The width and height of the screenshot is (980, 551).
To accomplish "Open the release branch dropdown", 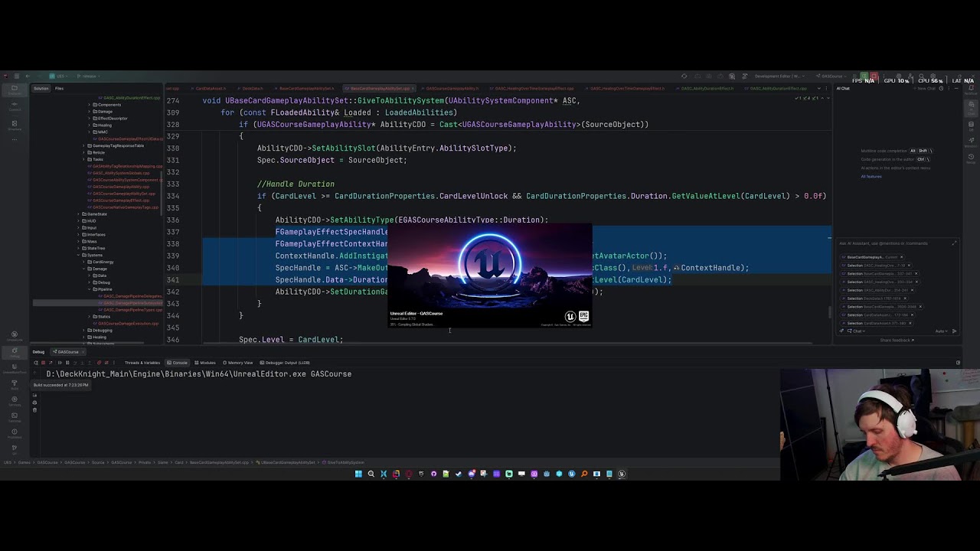I will click(x=89, y=76).
